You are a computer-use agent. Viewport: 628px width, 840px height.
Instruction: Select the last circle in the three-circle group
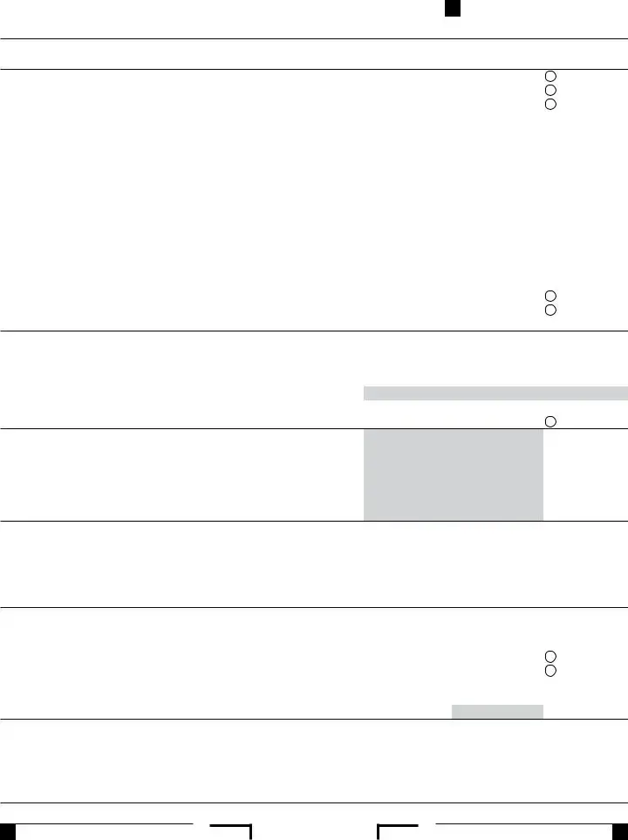coord(550,104)
